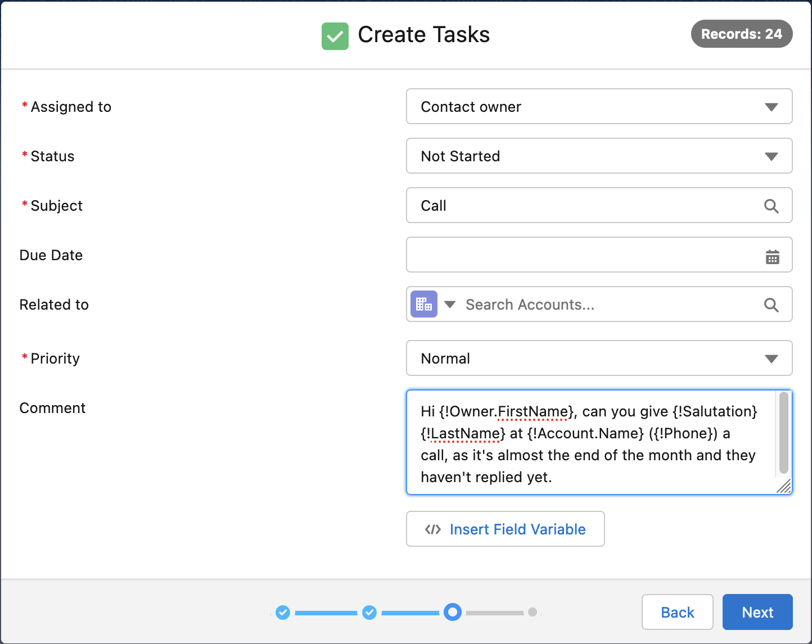
Task: Click the green Create Tasks checkmark icon
Action: click(335, 36)
